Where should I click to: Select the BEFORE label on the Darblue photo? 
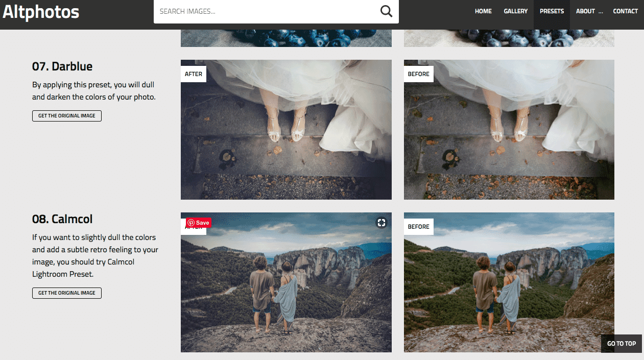(x=418, y=74)
